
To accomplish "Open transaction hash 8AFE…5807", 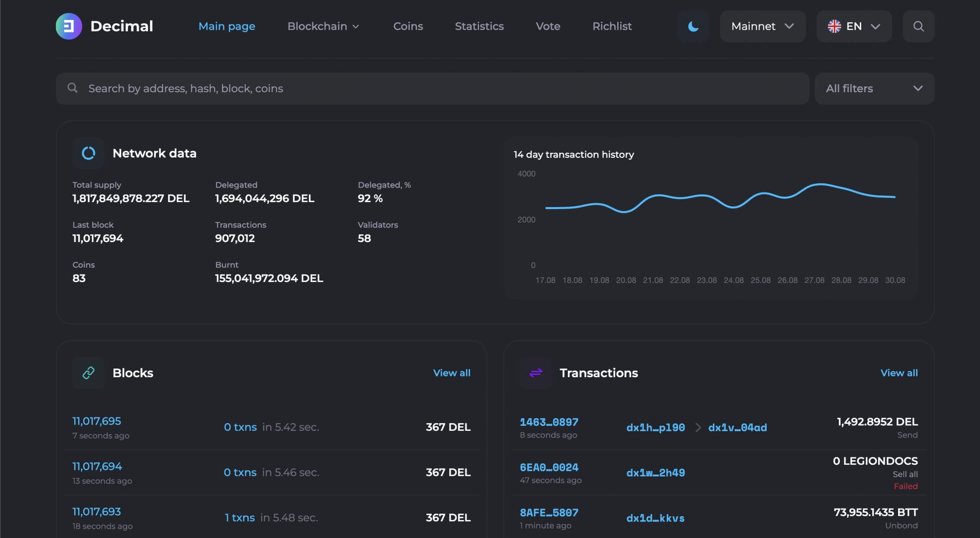I will [x=549, y=512].
